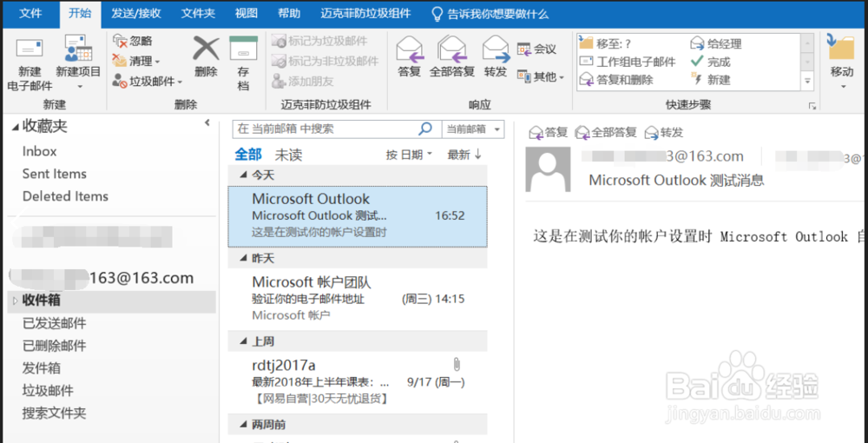The height and width of the screenshot is (443, 868).
Task: Expand the 收件箱 folder
Action: coord(15,301)
